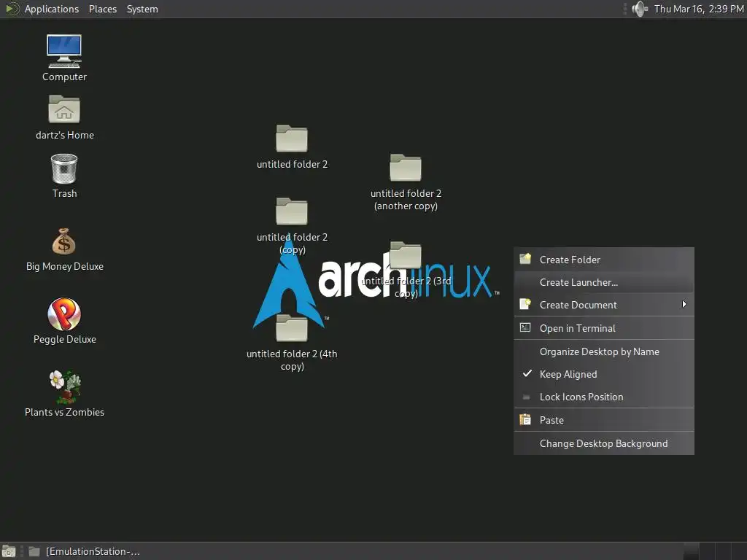The image size is (747, 560).
Task: Open the Applications menu
Action: coord(52,9)
